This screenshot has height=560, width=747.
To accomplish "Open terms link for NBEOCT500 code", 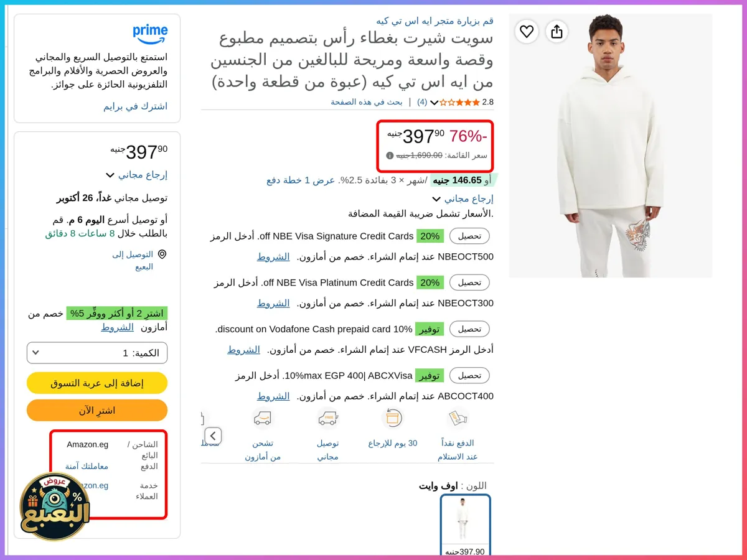I will coord(273,256).
